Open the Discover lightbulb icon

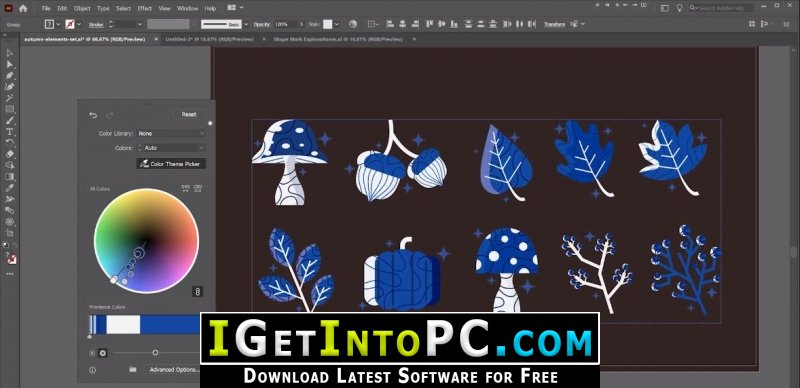click(679, 8)
